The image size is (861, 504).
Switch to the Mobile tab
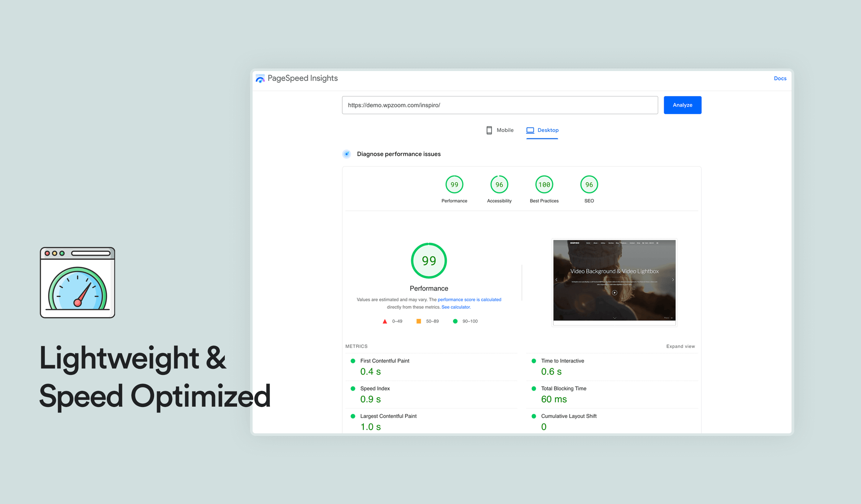click(504, 130)
